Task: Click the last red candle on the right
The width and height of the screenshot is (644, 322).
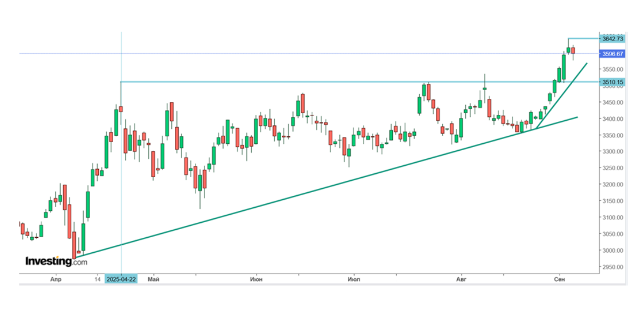Action: point(573,51)
